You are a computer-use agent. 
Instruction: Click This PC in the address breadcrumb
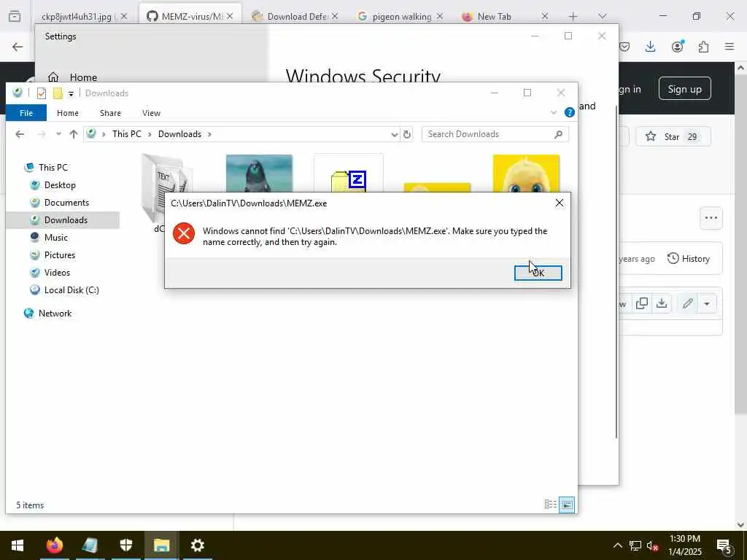pyautogui.click(x=127, y=134)
